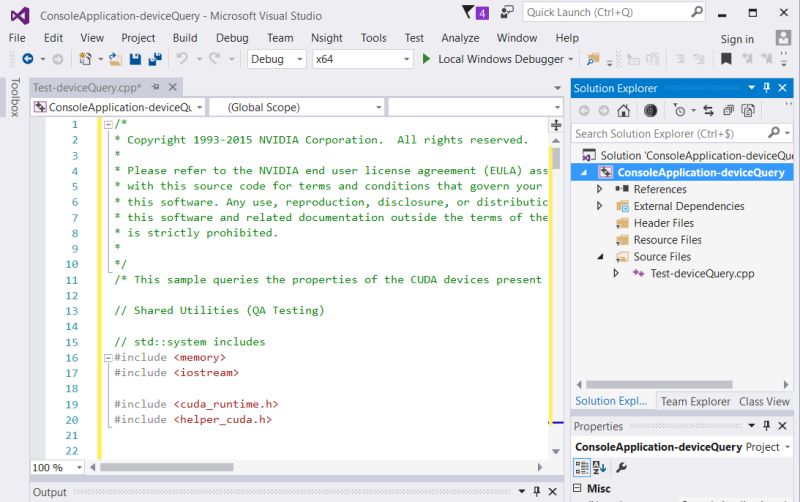This screenshot has width=800, height=502.
Task: Open the notifications flag icon
Action: click(468, 12)
